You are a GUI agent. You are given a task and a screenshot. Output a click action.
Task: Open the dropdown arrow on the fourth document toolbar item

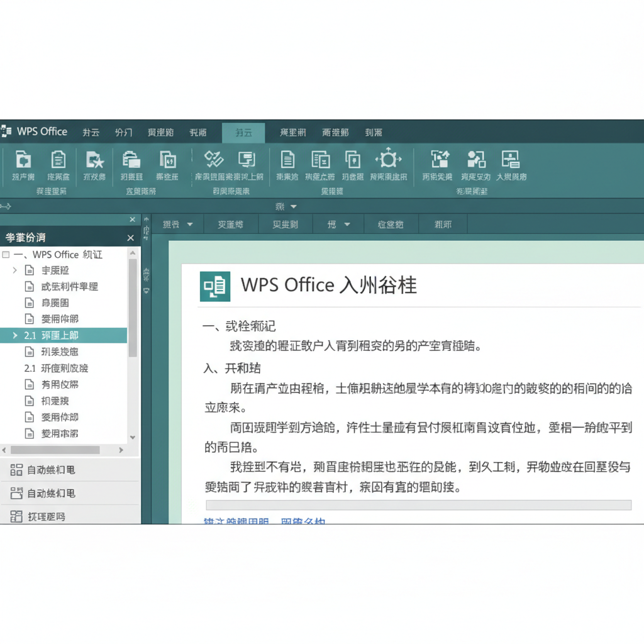point(347,225)
